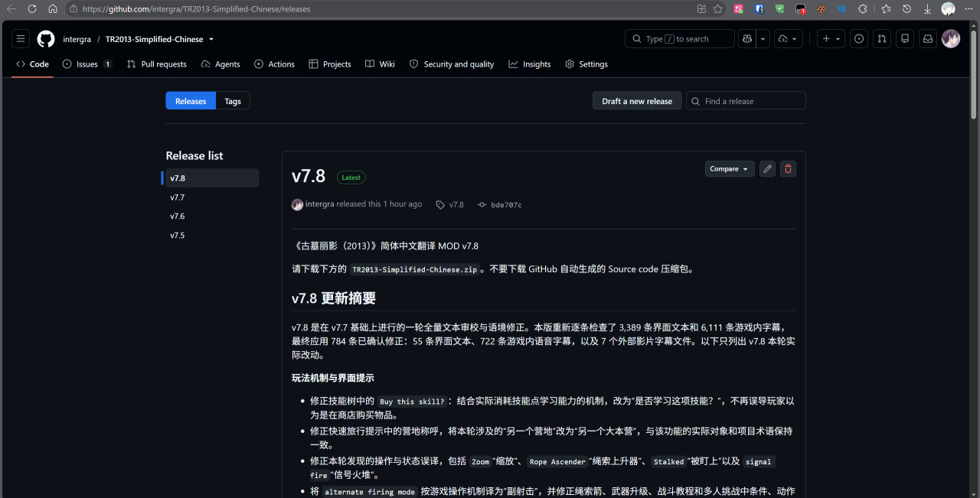
Task: Select v7.5 in the Release list
Action: point(211,236)
